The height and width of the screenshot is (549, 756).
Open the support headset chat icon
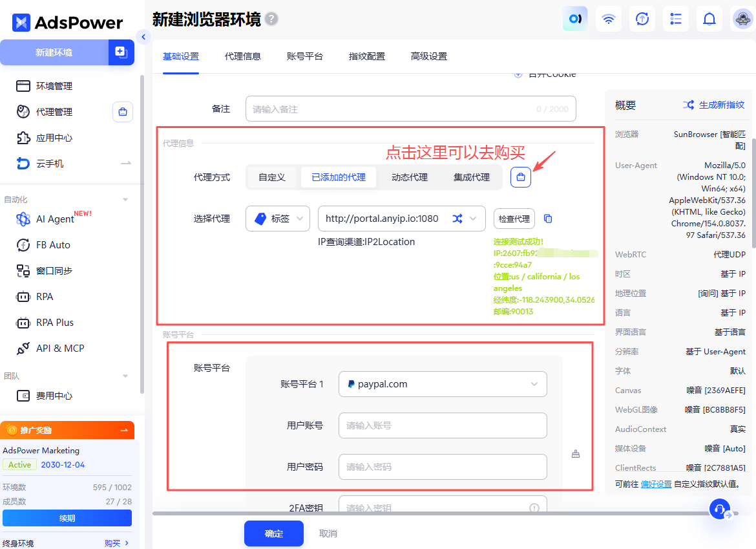(720, 508)
